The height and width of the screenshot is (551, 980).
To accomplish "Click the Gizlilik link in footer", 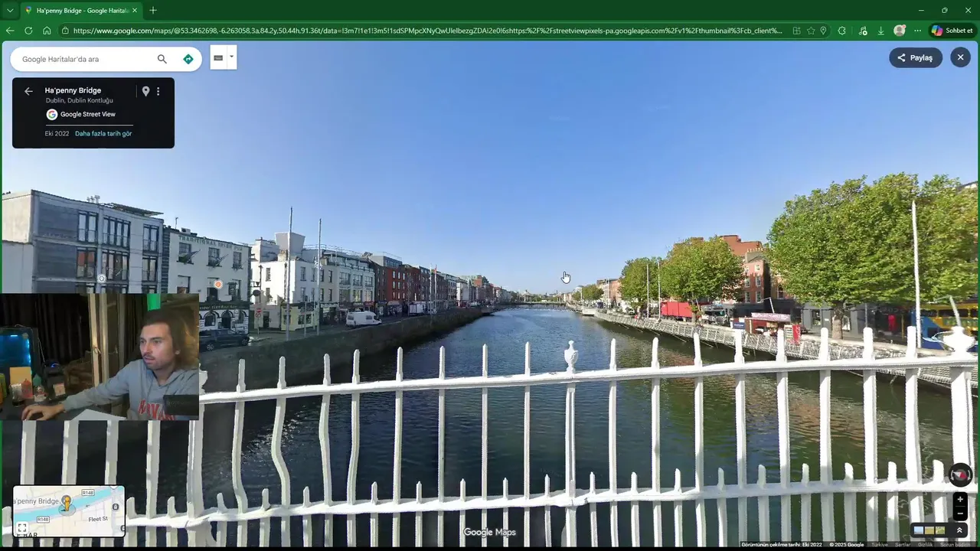I will point(925,545).
